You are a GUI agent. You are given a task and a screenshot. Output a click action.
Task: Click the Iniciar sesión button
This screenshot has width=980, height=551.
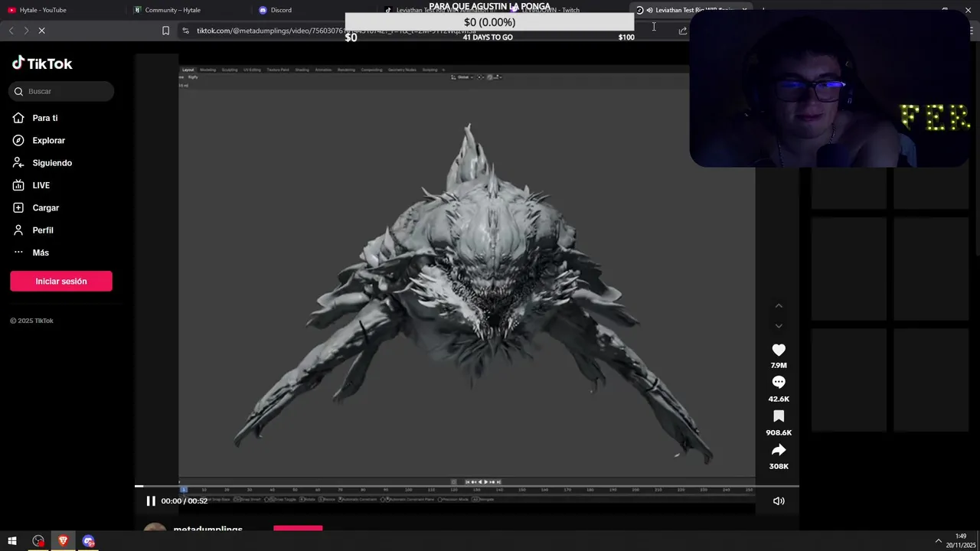click(61, 281)
